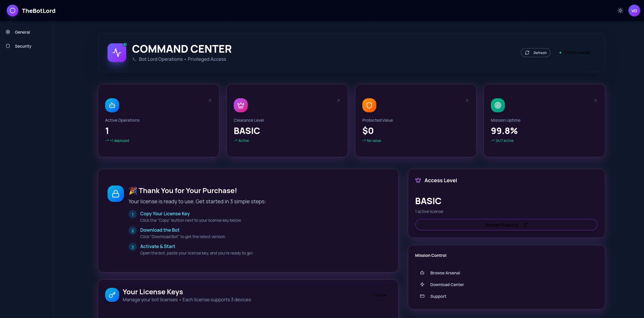The image size is (644, 318).
Task: Toggle the theme using the top-right sun icon
Action: pyautogui.click(x=620, y=11)
